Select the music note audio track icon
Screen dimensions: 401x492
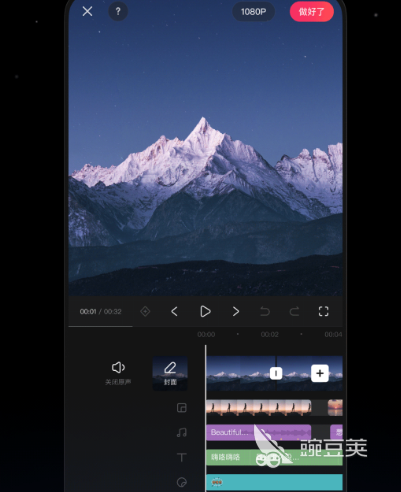pyautogui.click(x=182, y=433)
